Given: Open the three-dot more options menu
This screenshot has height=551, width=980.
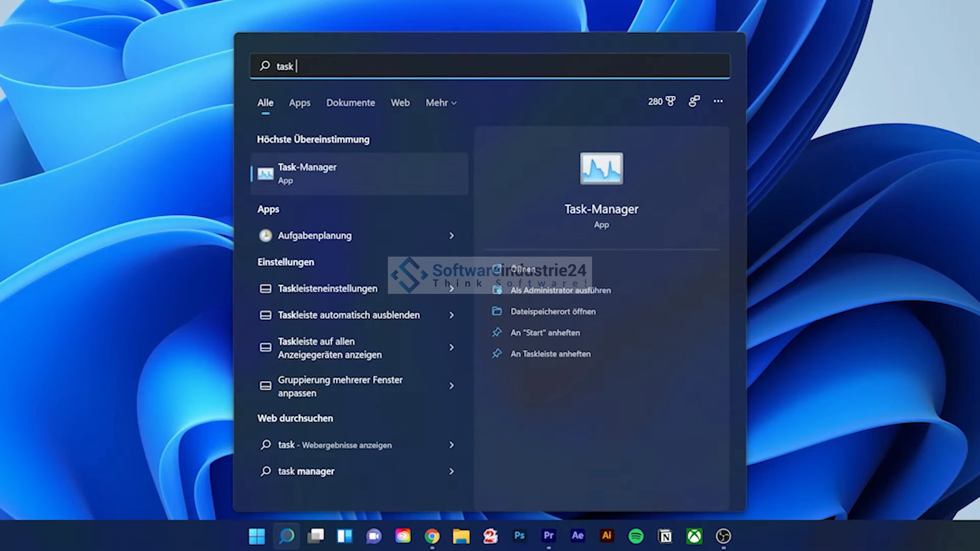Looking at the screenshot, I should (718, 102).
